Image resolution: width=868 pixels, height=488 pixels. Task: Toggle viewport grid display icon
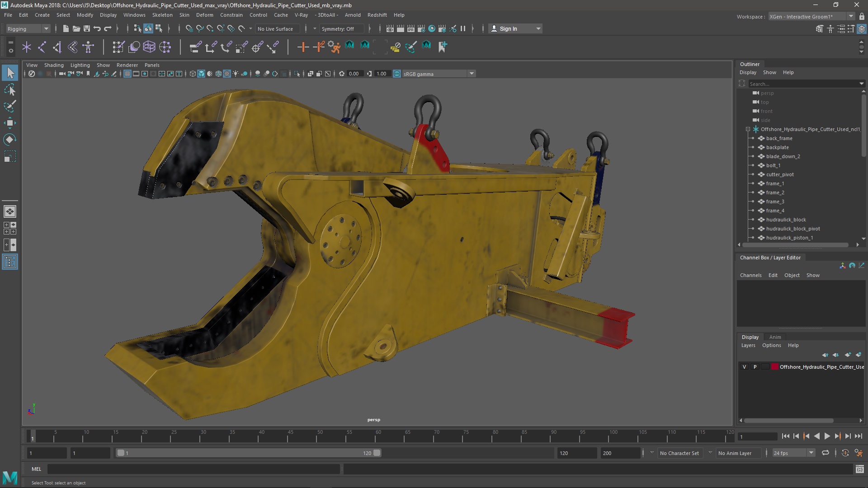click(127, 74)
